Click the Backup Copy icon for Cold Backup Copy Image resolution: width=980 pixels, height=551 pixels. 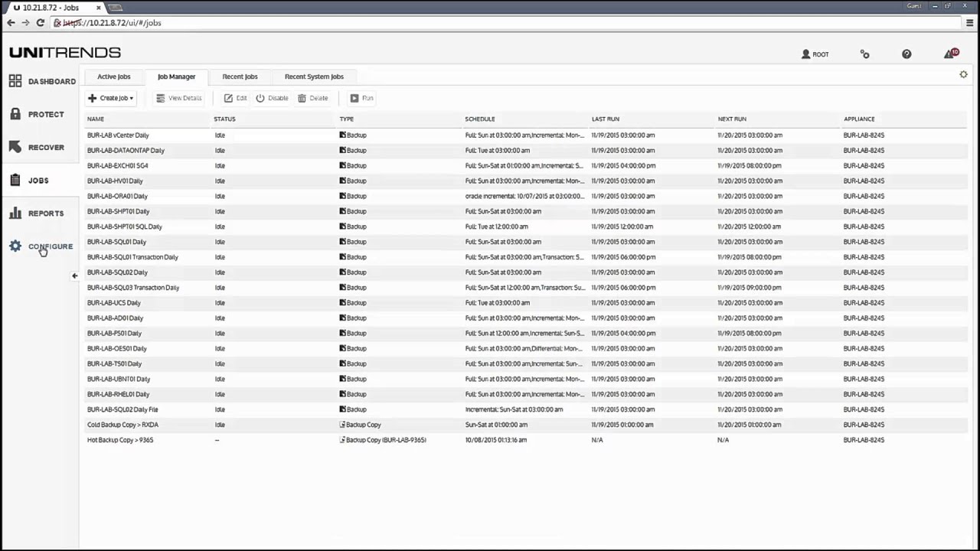(343, 424)
